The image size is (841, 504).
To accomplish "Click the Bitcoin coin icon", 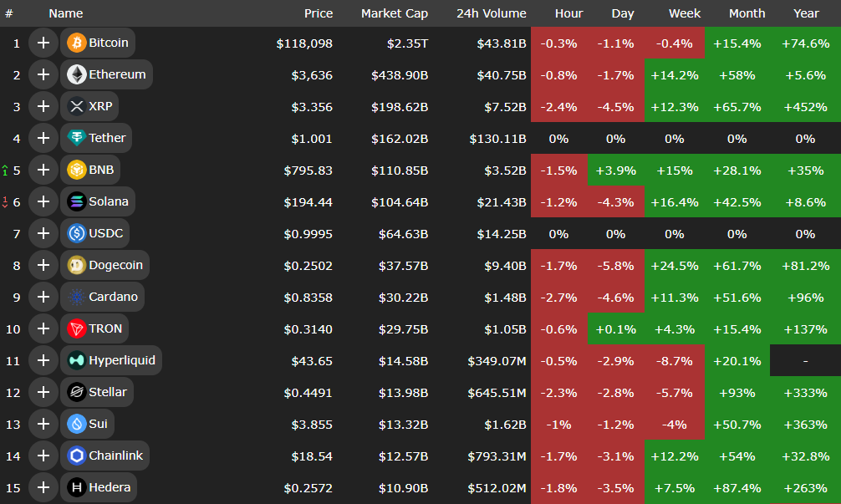I will tap(76, 43).
